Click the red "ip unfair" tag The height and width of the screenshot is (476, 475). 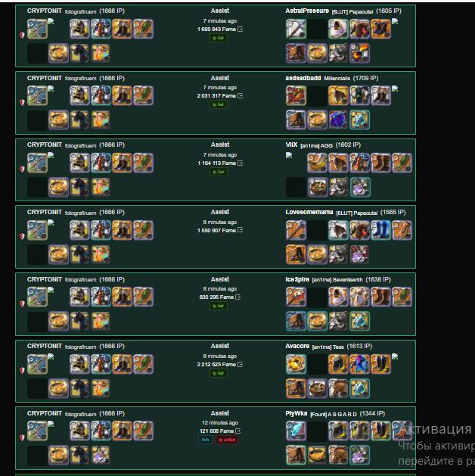click(227, 440)
